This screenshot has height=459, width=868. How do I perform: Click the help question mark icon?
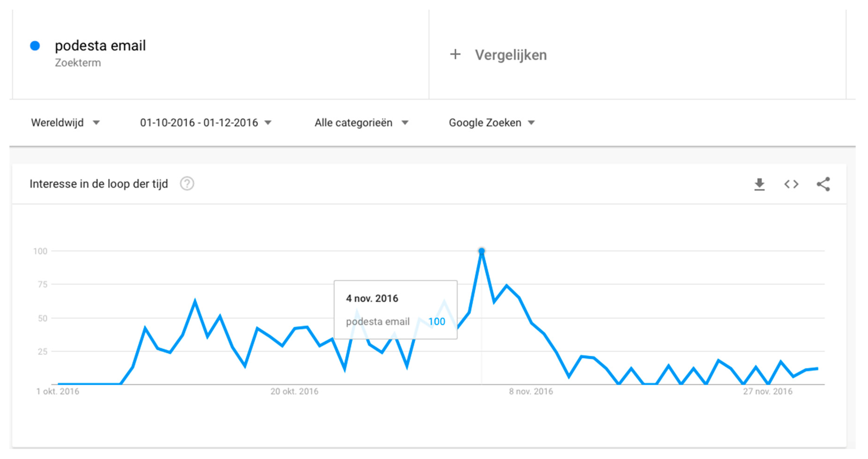pyautogui.click(x=187, y=184)
